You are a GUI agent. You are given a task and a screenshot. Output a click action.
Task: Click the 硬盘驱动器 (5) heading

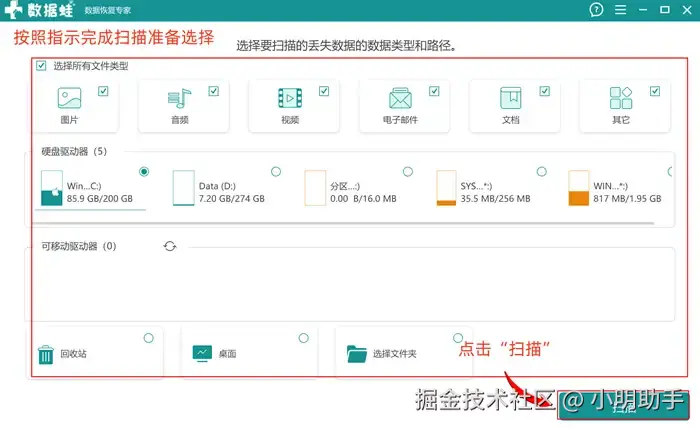coord(74,151)
